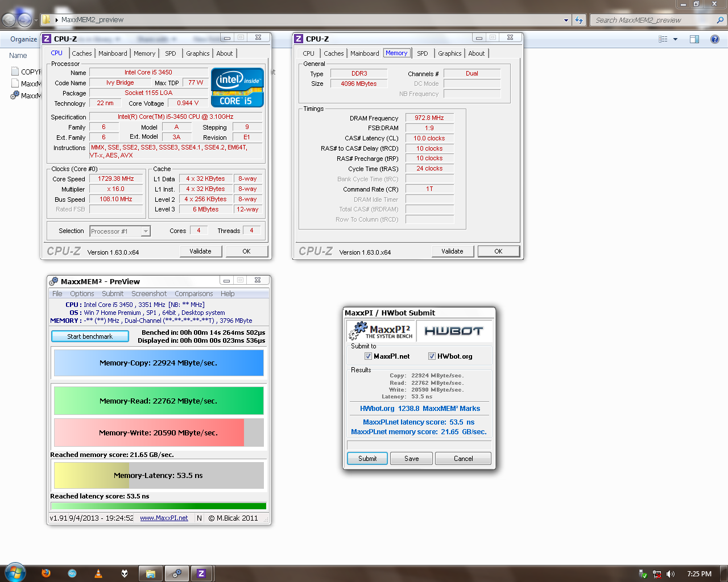Open the MaxxMEM² File menu

(57, 294)
